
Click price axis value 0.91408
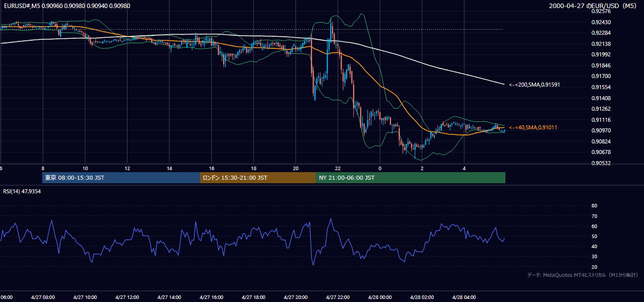click(601, 98)
